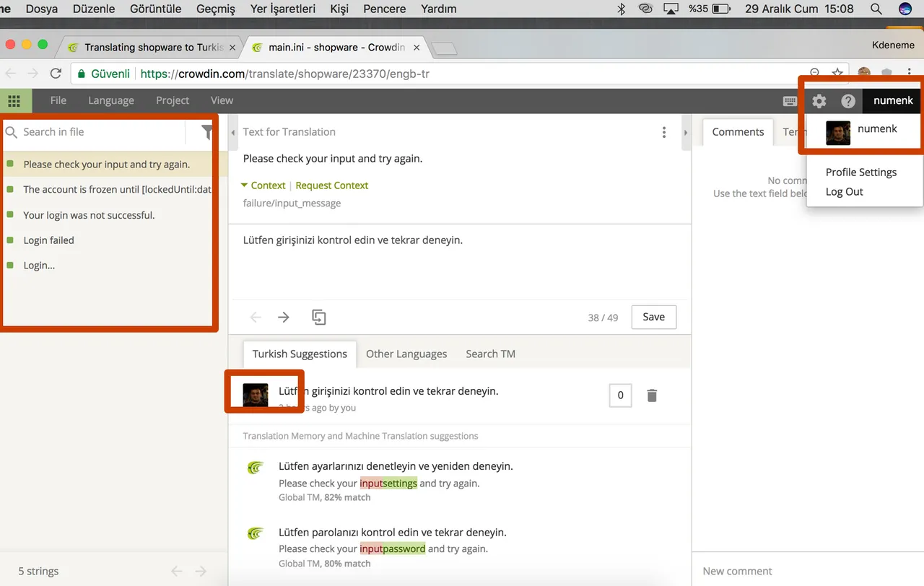
Task: Click the keyboard shortcuts icon
Action: 790,101
